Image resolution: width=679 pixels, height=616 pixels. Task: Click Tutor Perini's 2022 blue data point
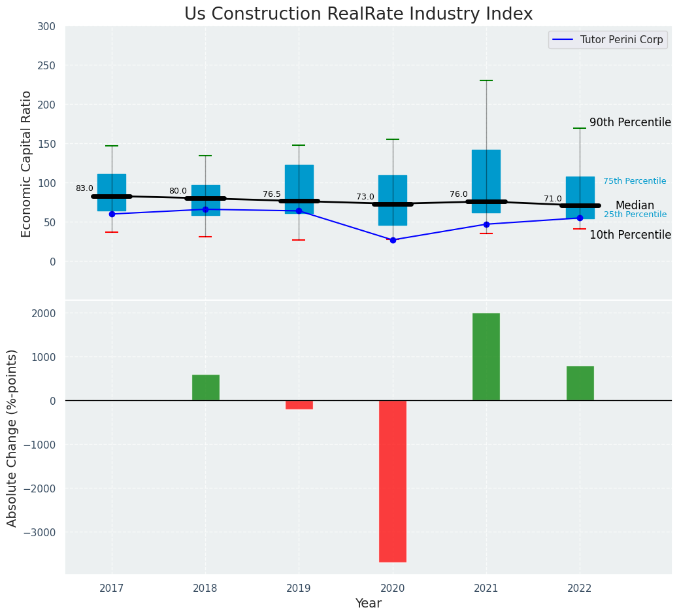tap(580, 218)
